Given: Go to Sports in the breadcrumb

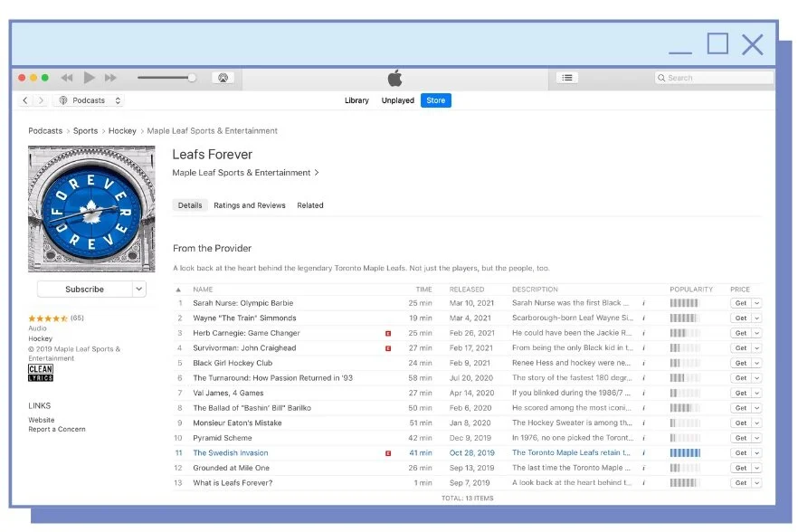Looking at the screenshot, I should (x=85, y=131).
